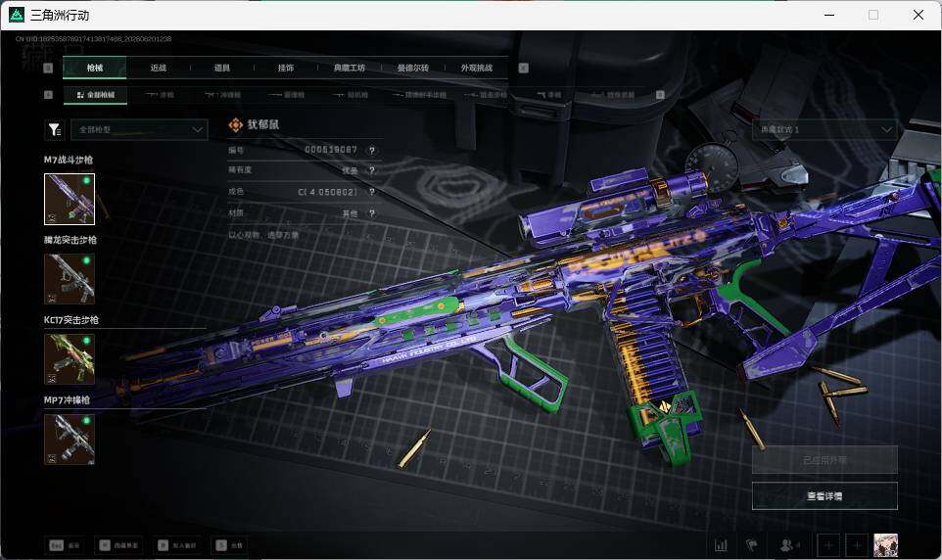942x560 pixels.
Task: Select the 腾龙突击步枪 skin thumbnail
Action: pos(70,279)
